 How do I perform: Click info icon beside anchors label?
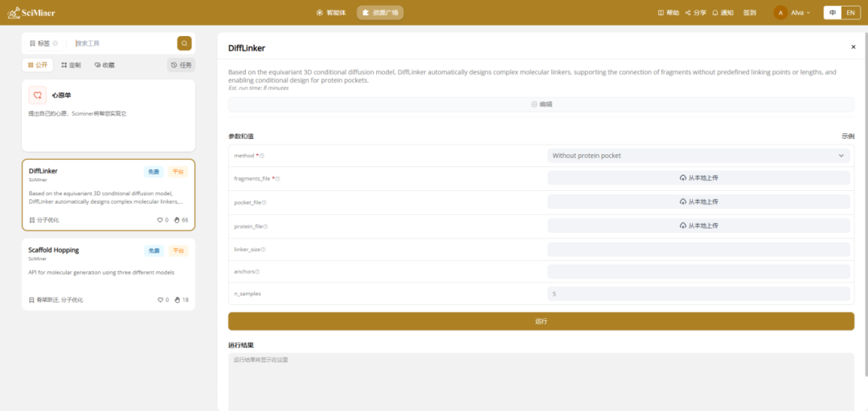pyautogui.click(x=256, y=271)
